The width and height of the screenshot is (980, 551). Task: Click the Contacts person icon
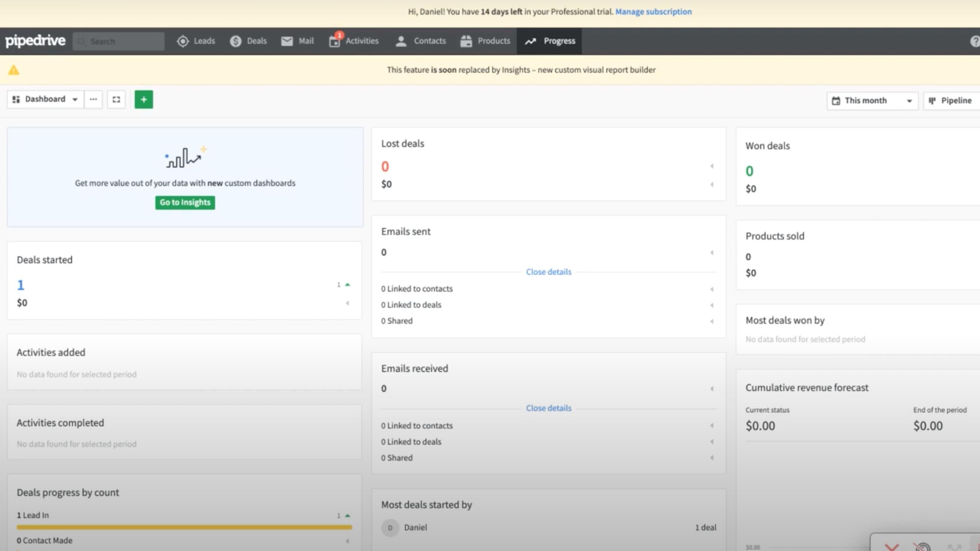pos(401,41)
